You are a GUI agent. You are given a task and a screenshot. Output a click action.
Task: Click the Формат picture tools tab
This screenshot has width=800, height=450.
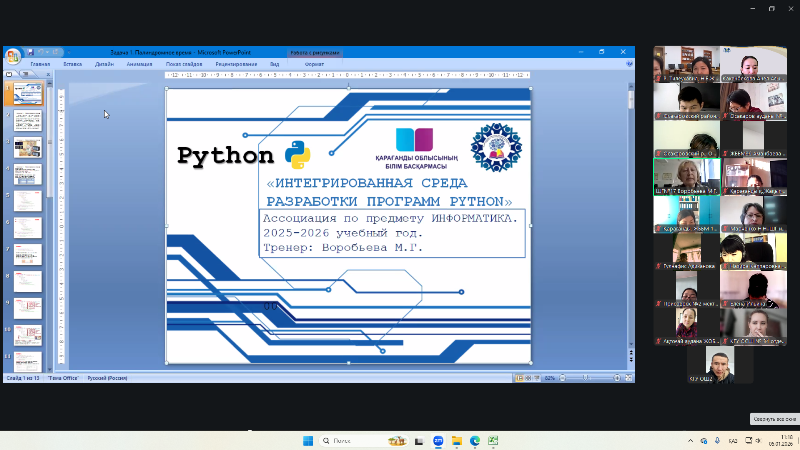click(x=314, y=63)
